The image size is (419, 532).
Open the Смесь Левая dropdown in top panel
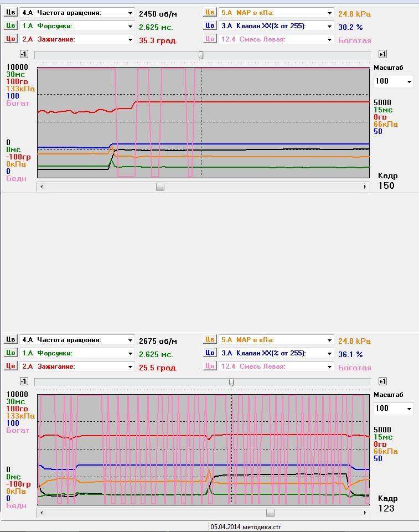click(x=329, y=39)
